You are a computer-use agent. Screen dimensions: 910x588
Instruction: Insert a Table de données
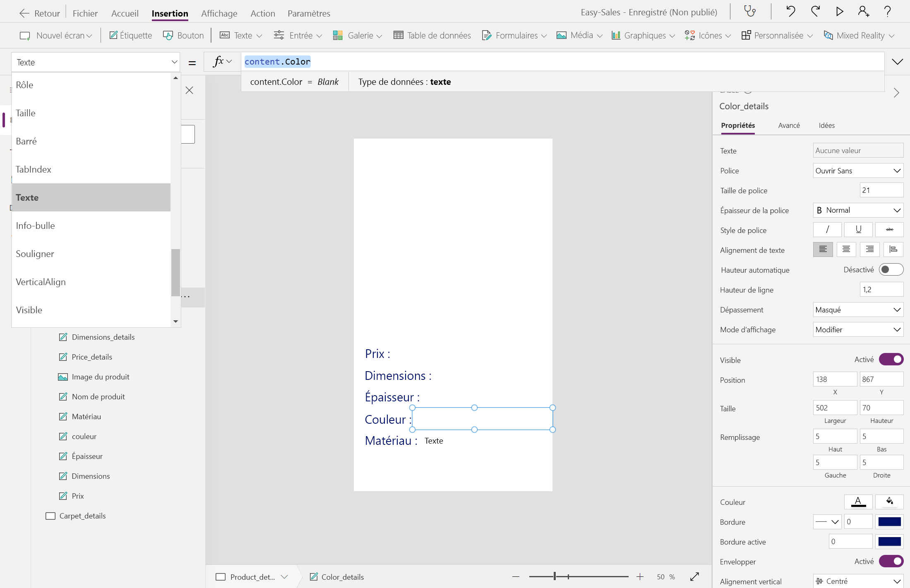point(432,36)
